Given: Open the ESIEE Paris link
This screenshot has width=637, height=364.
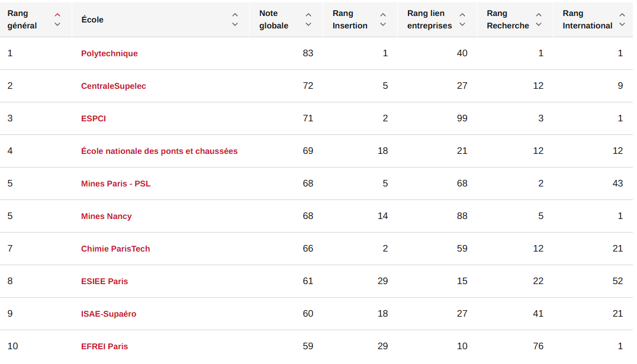Looking at the screenshot, I should point(104,281).
